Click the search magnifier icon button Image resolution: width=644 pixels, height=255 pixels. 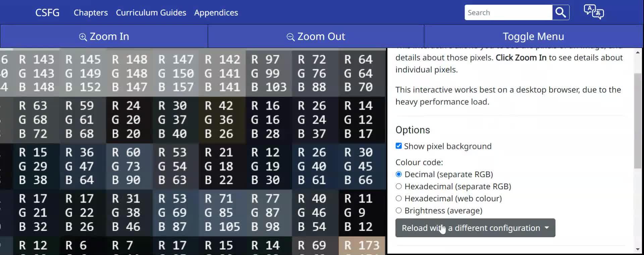(x=560, y=12)
